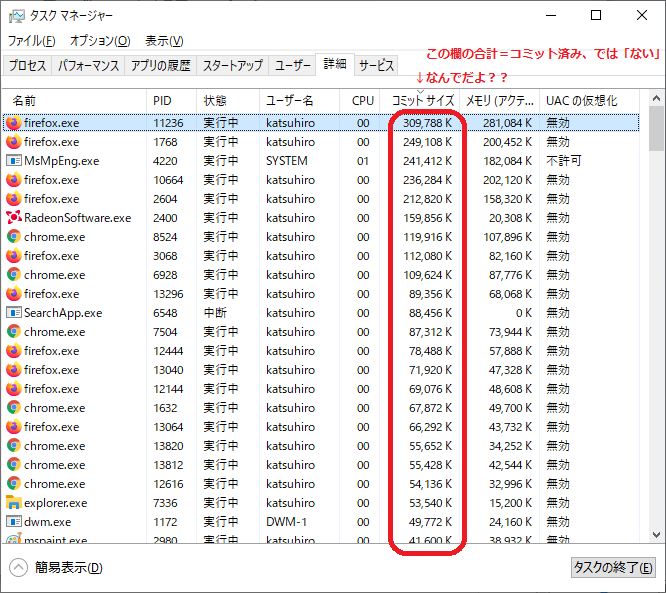Viewport: 666px width, 593px height.
Task: Click the MsMpEng.exe process icon
Action: [x=14, y=161]
